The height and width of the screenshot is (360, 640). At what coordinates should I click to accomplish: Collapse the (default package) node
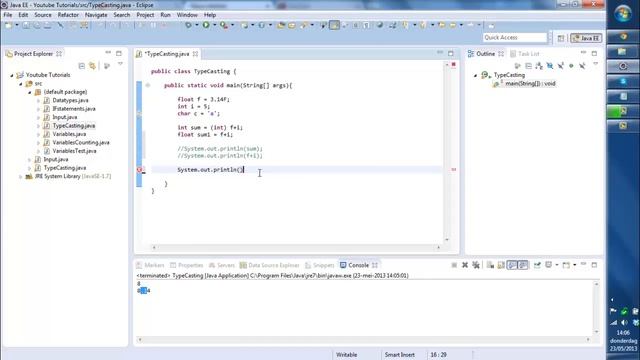click(30, 92)
